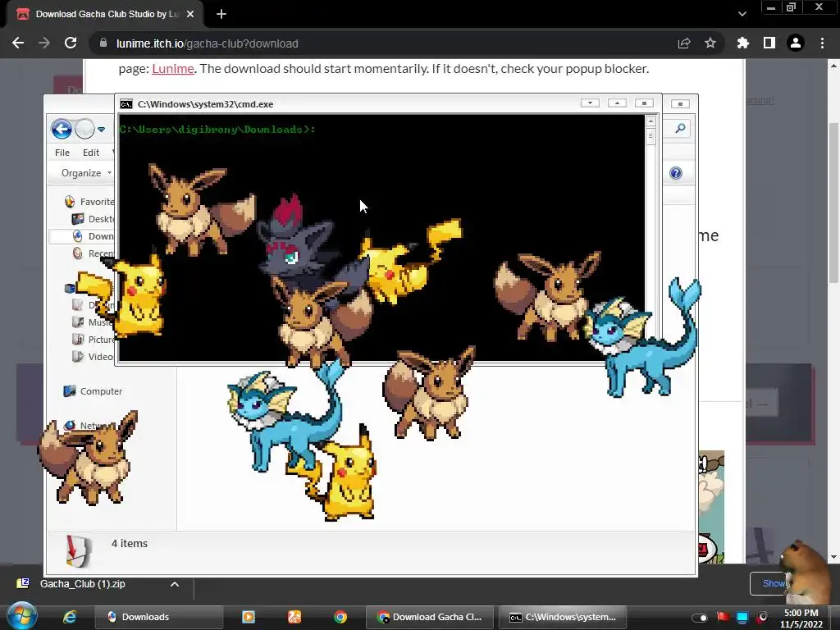
Task: Click the Chrome page vertical scrollbar thumb
Action: 833,203
